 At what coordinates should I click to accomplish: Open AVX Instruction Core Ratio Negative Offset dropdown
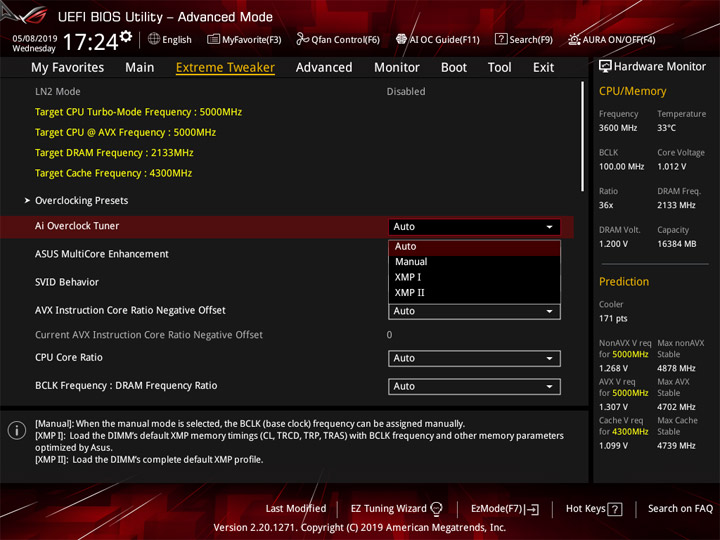(474, 311)
